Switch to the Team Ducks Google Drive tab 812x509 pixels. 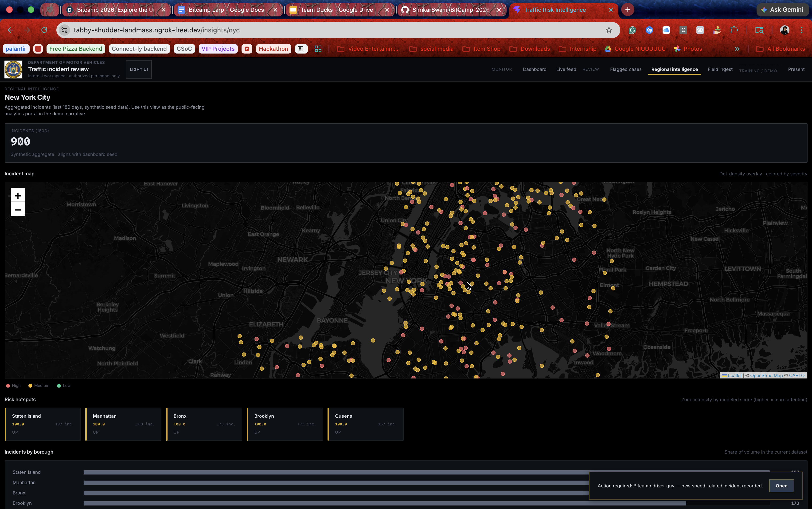336,10
